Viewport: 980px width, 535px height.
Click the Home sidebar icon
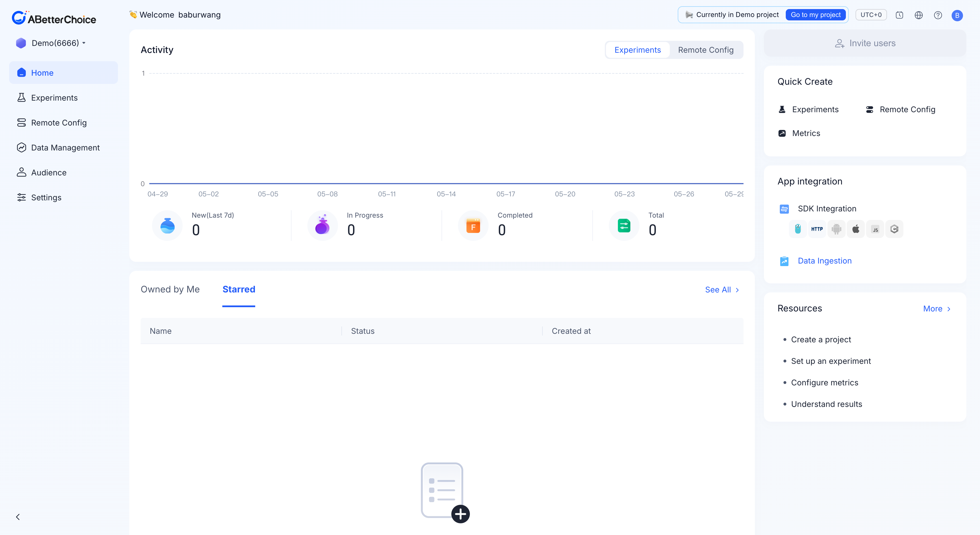point(21,73)
